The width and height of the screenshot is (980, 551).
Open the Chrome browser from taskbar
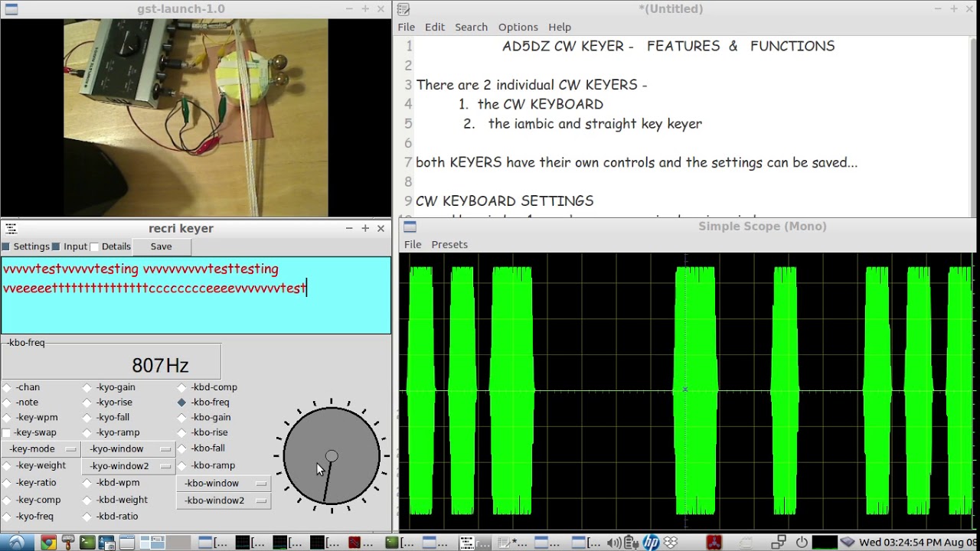click(x=48, y=543)
